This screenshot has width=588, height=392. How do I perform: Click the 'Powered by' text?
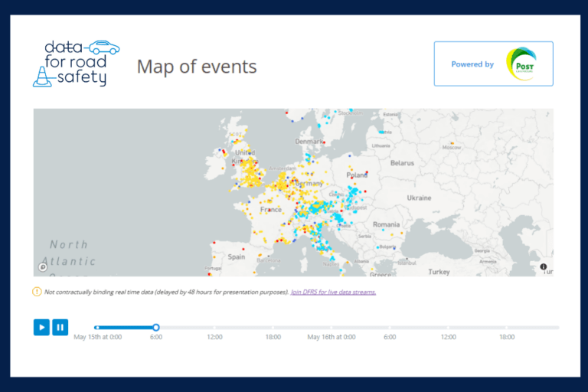472,64
